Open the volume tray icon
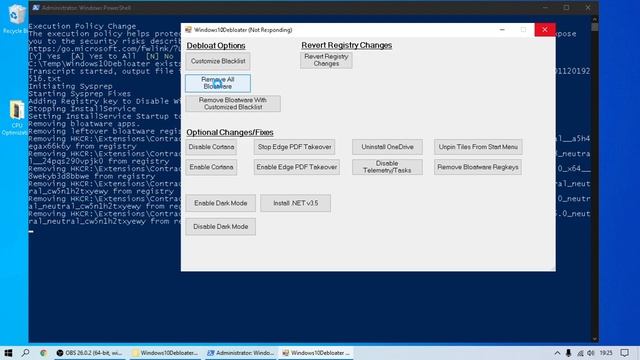This screenshot has height=360, width=640. point(591,353)
